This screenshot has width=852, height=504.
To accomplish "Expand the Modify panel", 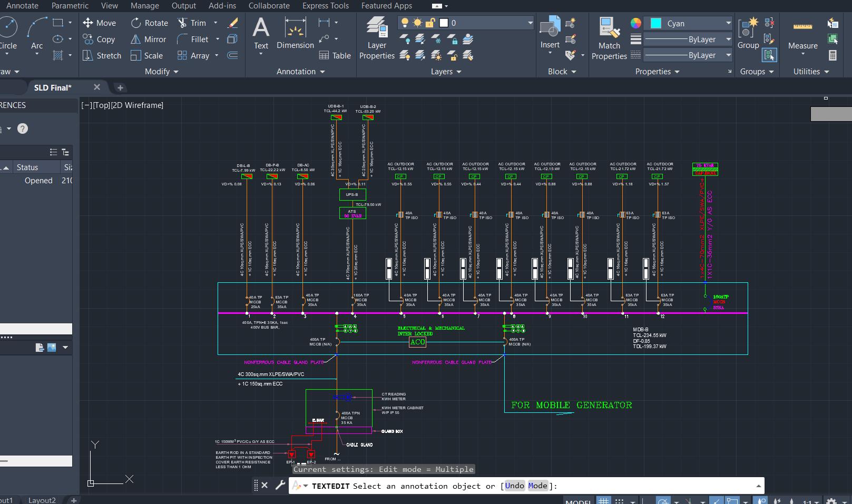I will click(x=161, y=72).
